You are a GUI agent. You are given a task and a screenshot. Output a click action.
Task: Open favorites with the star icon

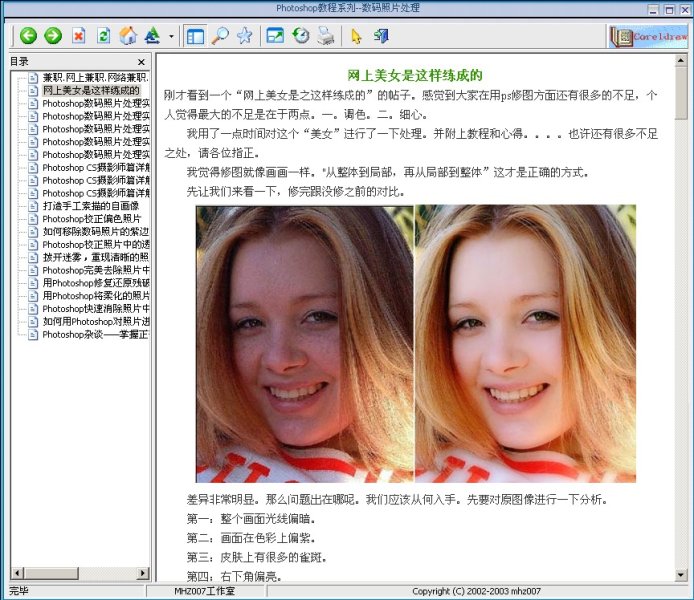tap(244, 36)
